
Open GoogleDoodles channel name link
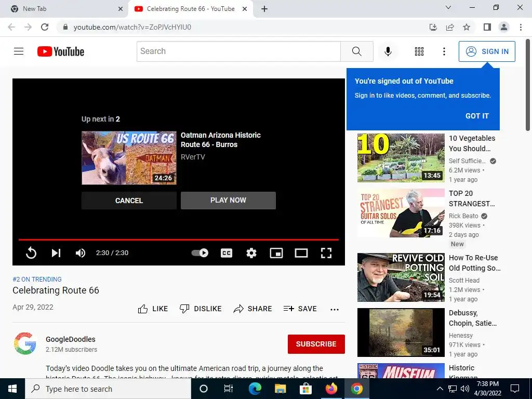pyautogui.click(x=71, y=339)
